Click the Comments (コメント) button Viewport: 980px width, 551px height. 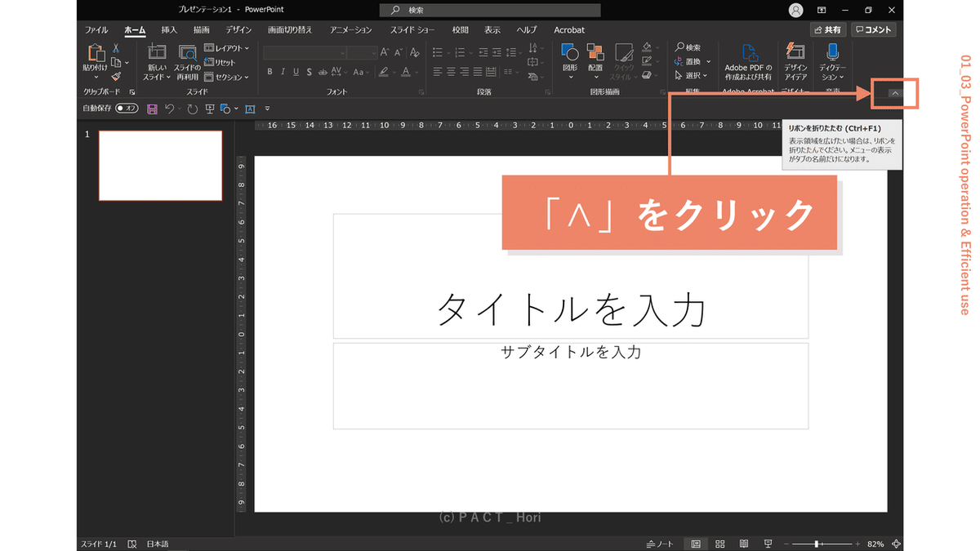coord(873,30)
